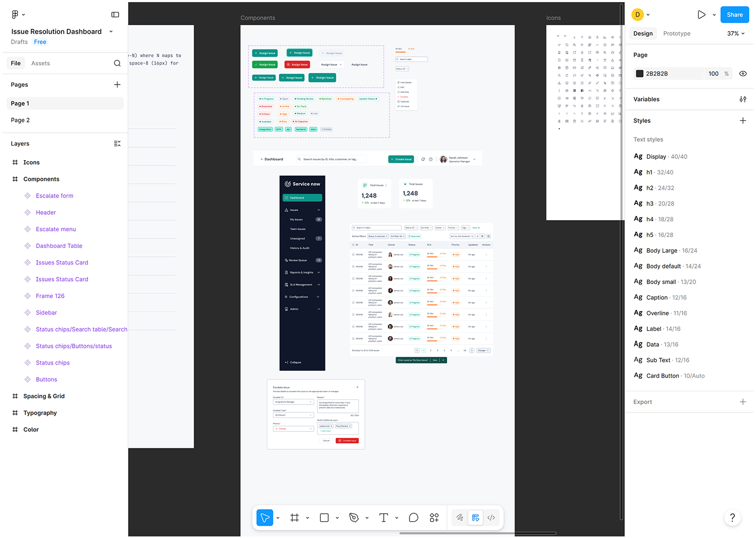Select the Frame 126 layer
Image resolution: width=756 pixels, height=538 pixels.
click(x=50, y=296)
